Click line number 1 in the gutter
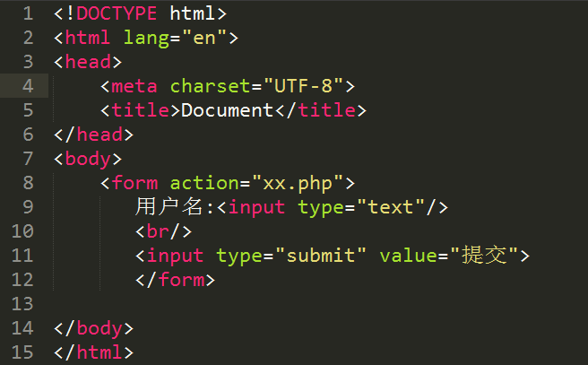This screenshot has height=365, width=588. [x=28, y=13]
